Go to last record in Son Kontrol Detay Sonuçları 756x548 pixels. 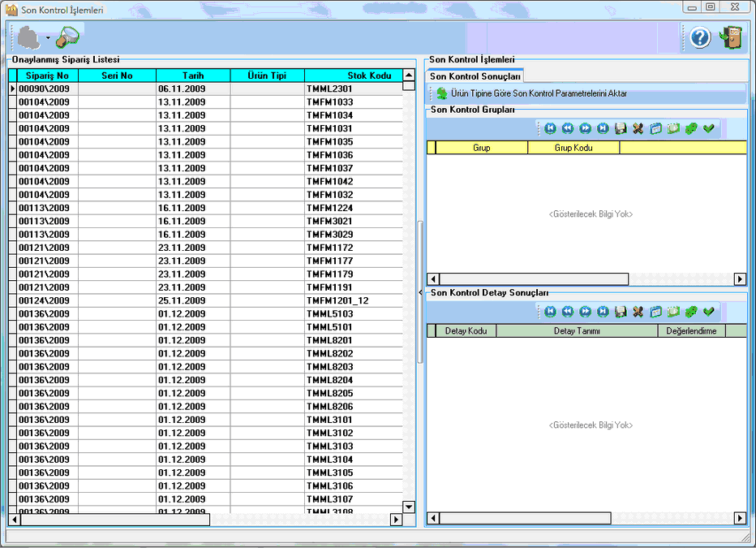pyautogui.click(x=603, y=312)
